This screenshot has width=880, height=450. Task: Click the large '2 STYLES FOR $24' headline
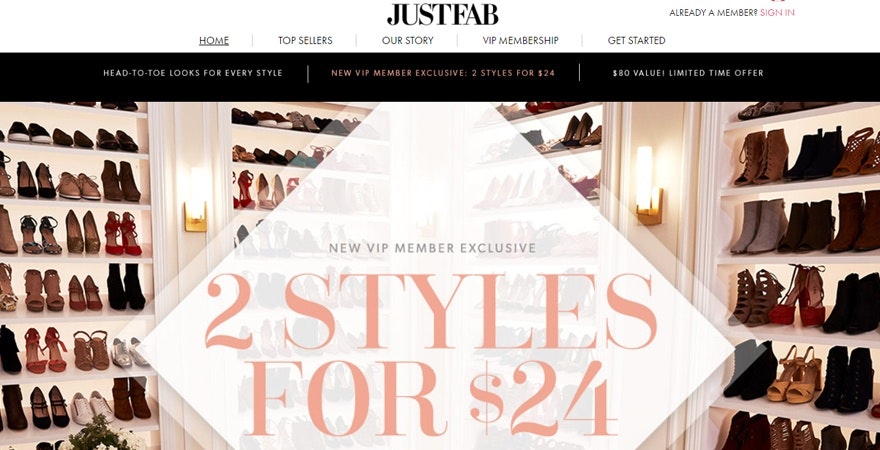(x=430, y=355)
